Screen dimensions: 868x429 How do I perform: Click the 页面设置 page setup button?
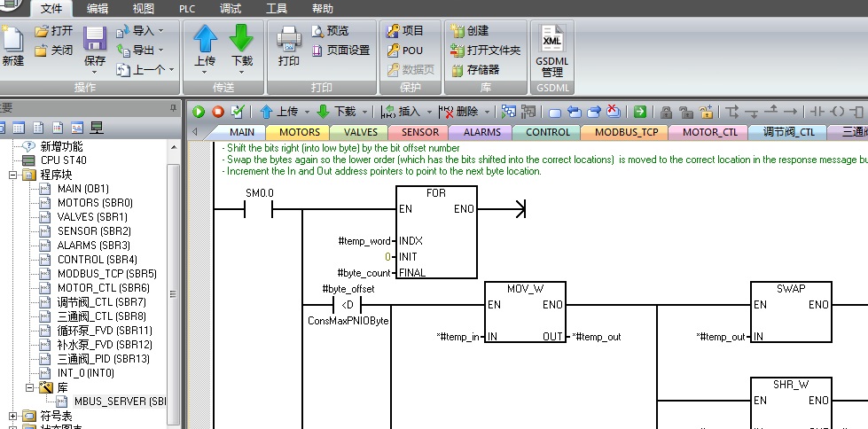coord(340,51)
